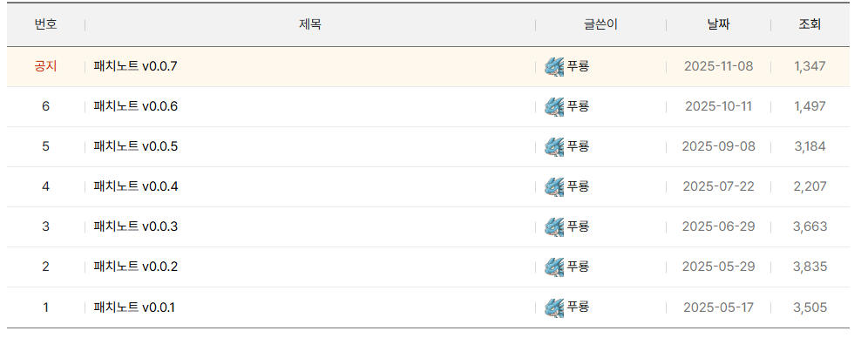The image size is (868, 358).
Task: Click dragon avatar icon in v0.0.7 row
Action: [x=554, y=66]
